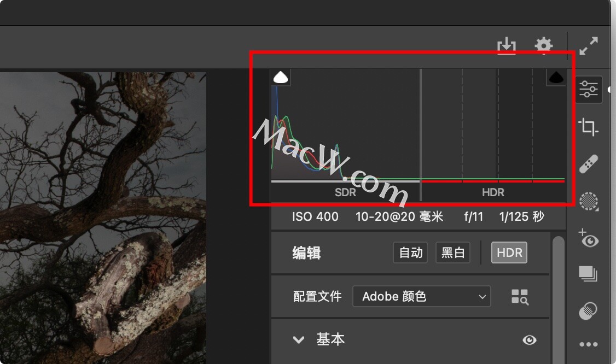Select the Crop tool

point(589,127)
